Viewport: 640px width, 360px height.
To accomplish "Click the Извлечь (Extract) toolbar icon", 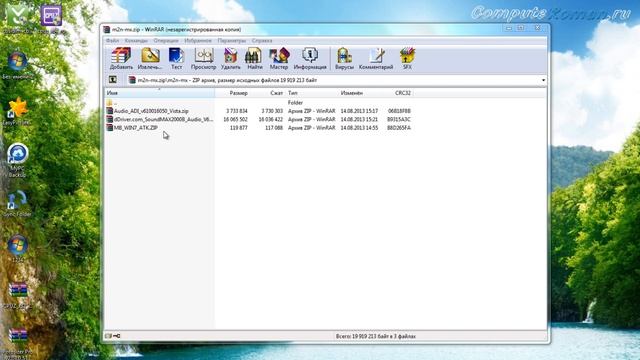I will [x=150, y=58].
